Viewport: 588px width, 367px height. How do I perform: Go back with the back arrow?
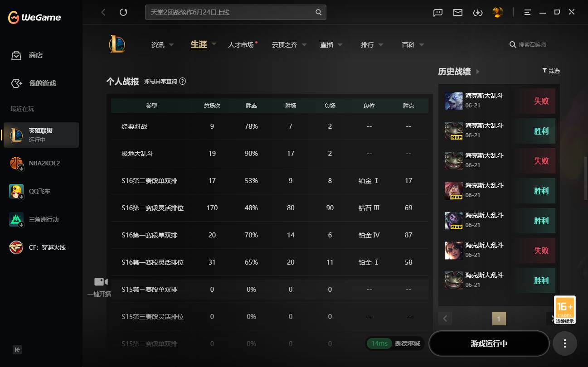(x=103, y=12)
